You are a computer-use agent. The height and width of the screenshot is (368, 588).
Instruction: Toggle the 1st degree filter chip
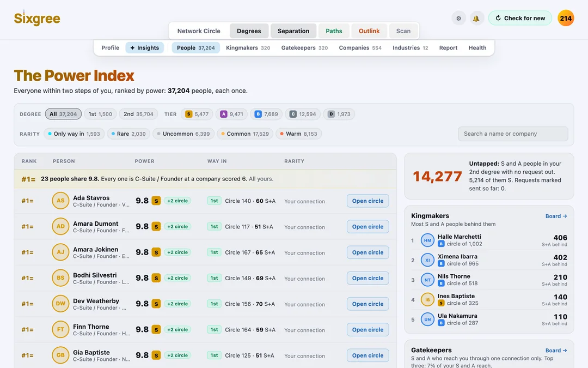click(100, 114)
